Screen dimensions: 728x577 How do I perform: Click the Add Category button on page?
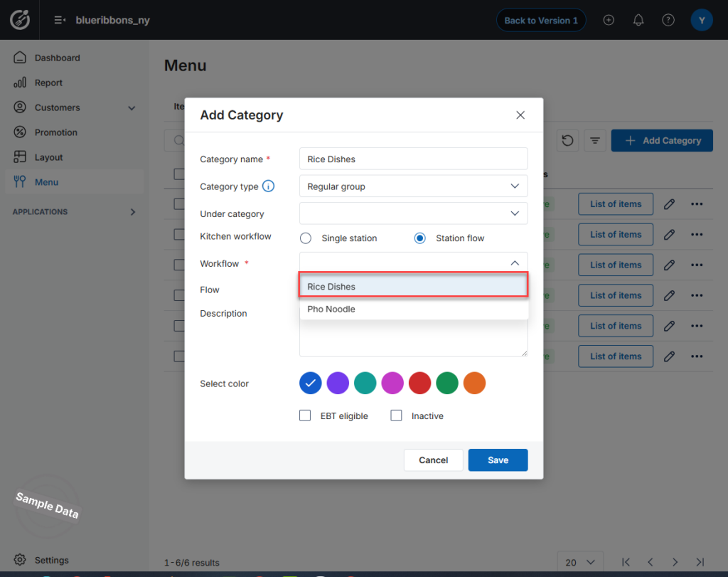coord(662,140)
